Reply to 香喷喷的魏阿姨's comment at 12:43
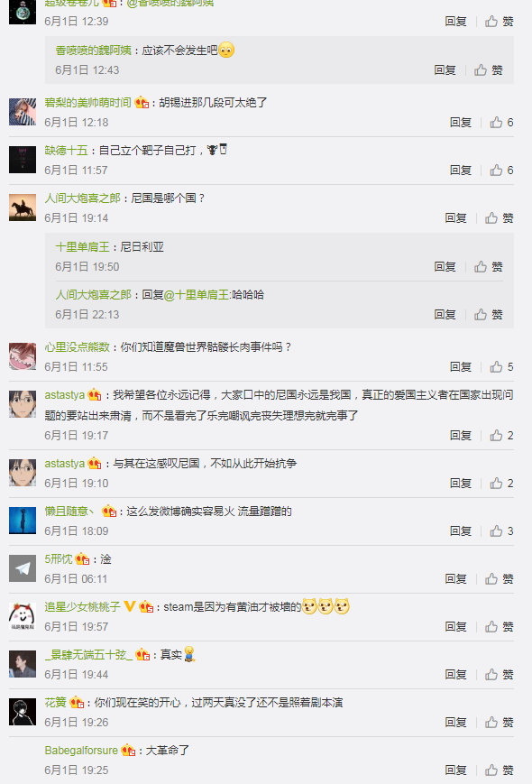 445,70
